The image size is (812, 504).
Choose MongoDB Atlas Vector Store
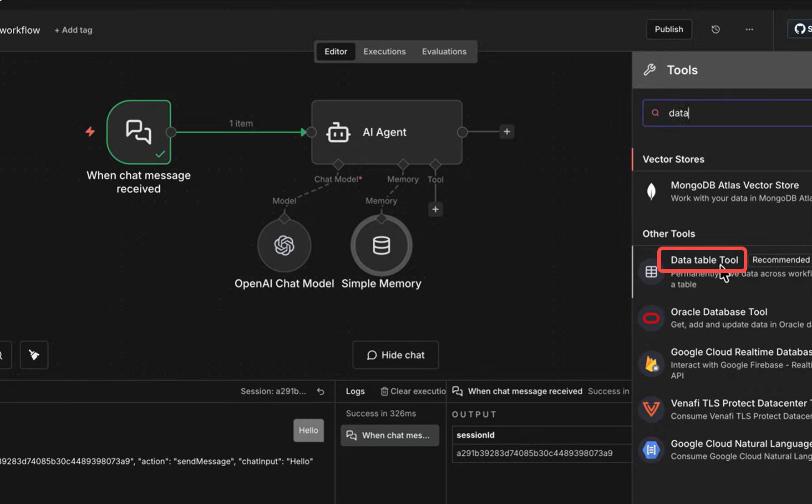(722, 192)
